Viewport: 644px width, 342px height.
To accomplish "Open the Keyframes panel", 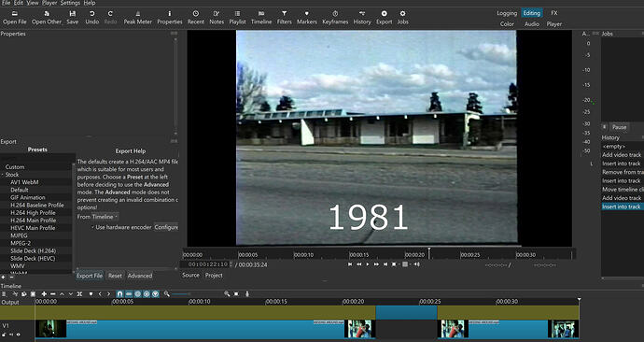I will click(x=335, y=18).
